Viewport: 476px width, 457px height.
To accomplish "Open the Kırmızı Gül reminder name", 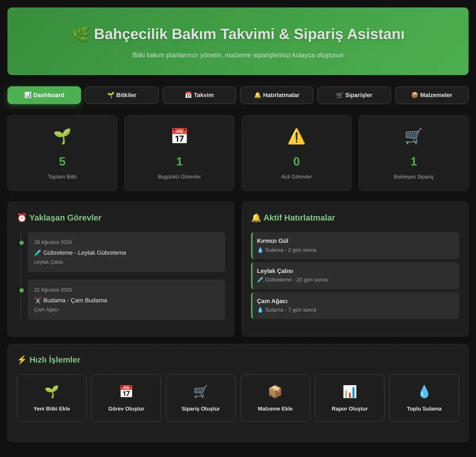I will click(x=273, y=241).
